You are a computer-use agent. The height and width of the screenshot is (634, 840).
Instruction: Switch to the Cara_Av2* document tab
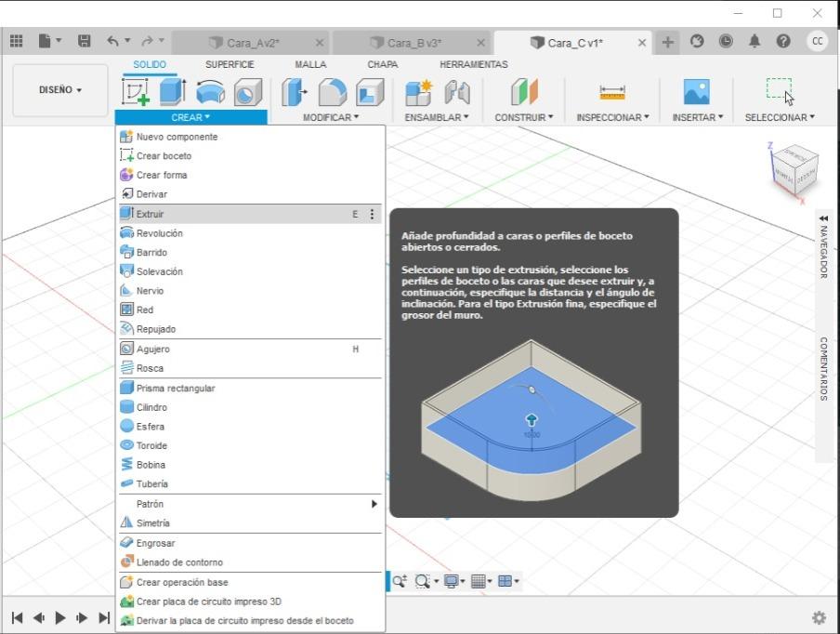252,43
